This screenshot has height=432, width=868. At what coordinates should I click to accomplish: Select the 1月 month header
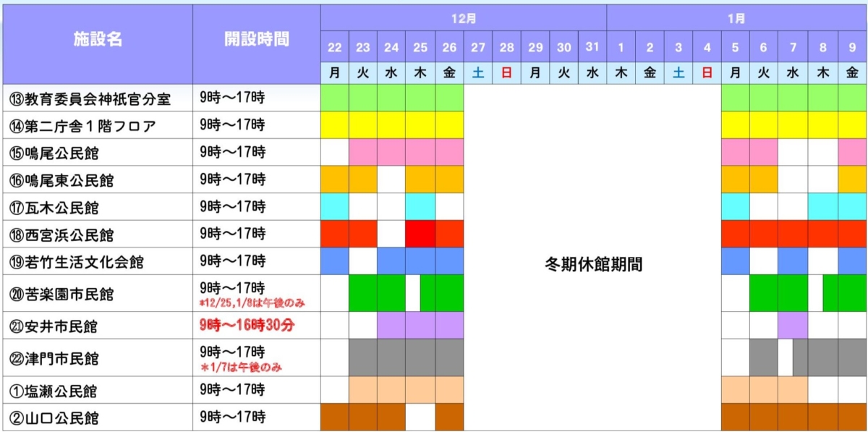(736, 18)
